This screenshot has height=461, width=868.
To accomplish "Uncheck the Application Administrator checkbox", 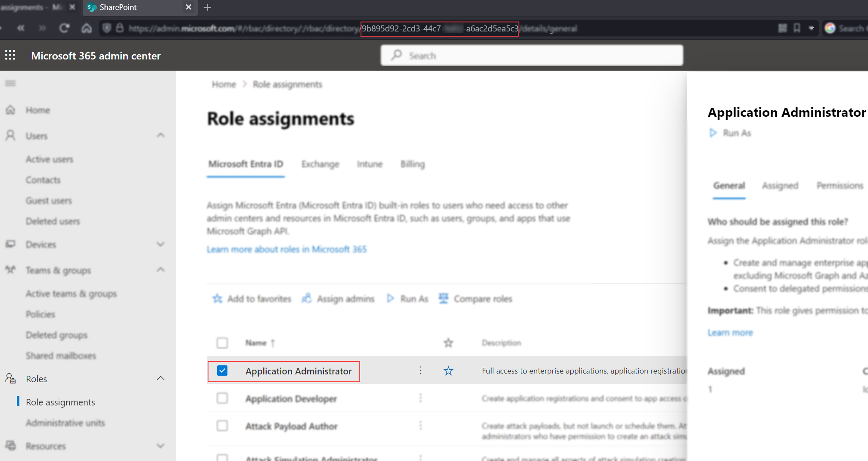I will coord(222,371).
